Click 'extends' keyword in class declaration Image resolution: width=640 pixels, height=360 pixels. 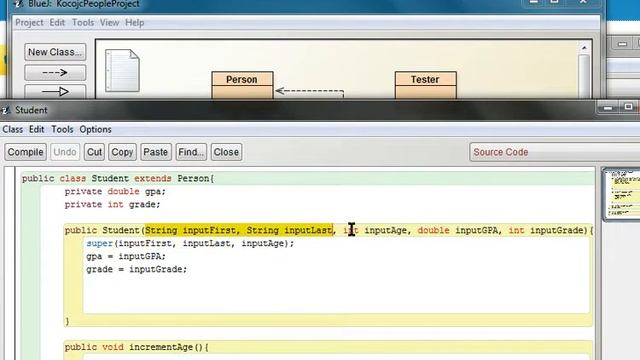coord(153,178)
